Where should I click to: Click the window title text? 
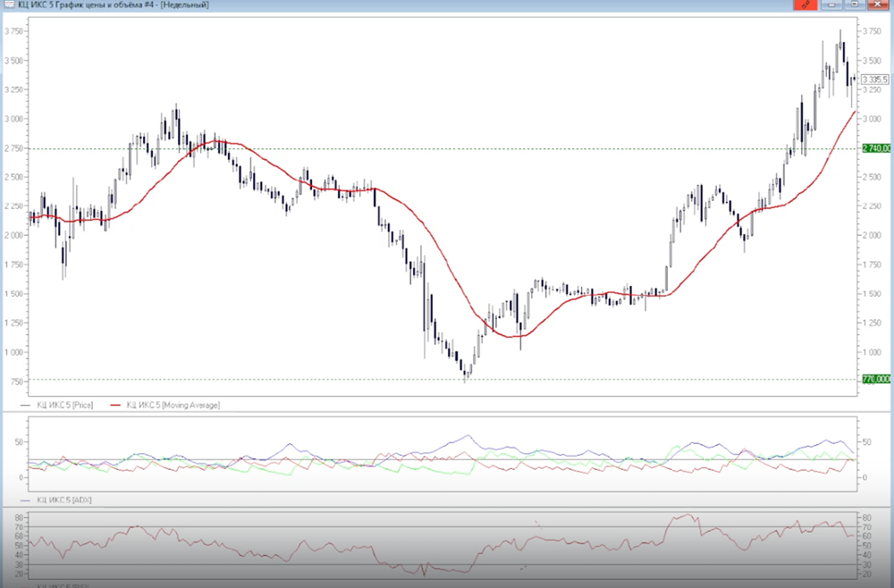click(114, 5)
